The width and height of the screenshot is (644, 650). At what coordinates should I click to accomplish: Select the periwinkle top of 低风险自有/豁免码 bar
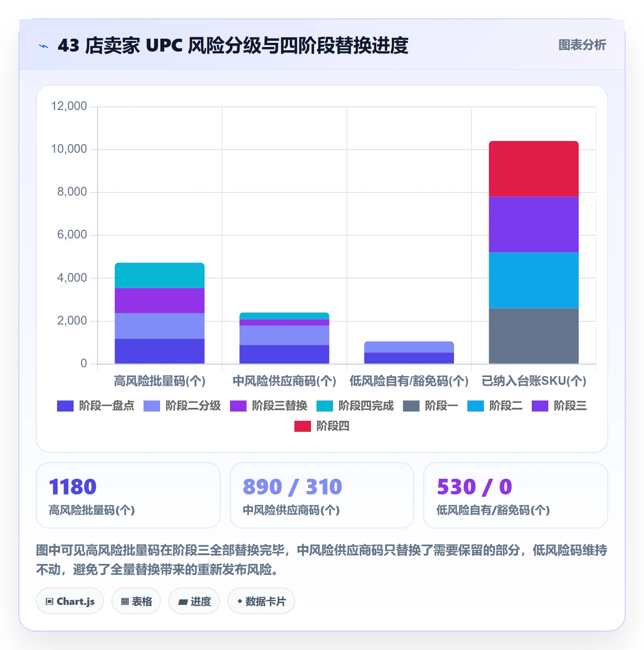(409, 347)
